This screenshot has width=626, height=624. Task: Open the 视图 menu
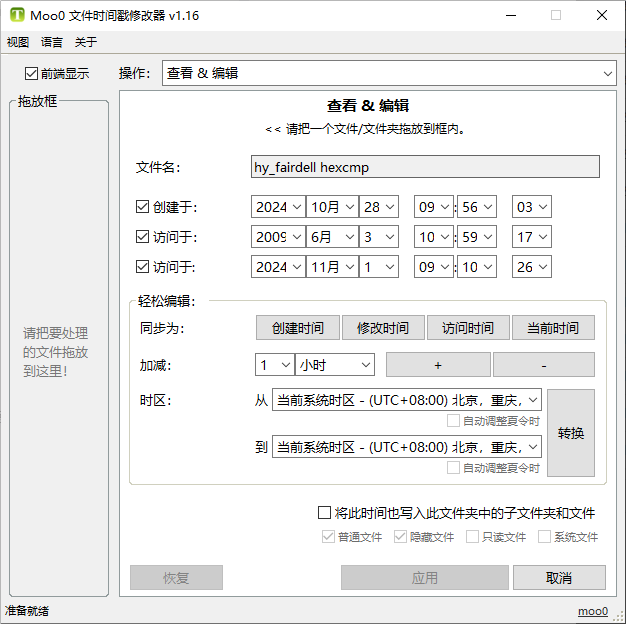[18, 42]
